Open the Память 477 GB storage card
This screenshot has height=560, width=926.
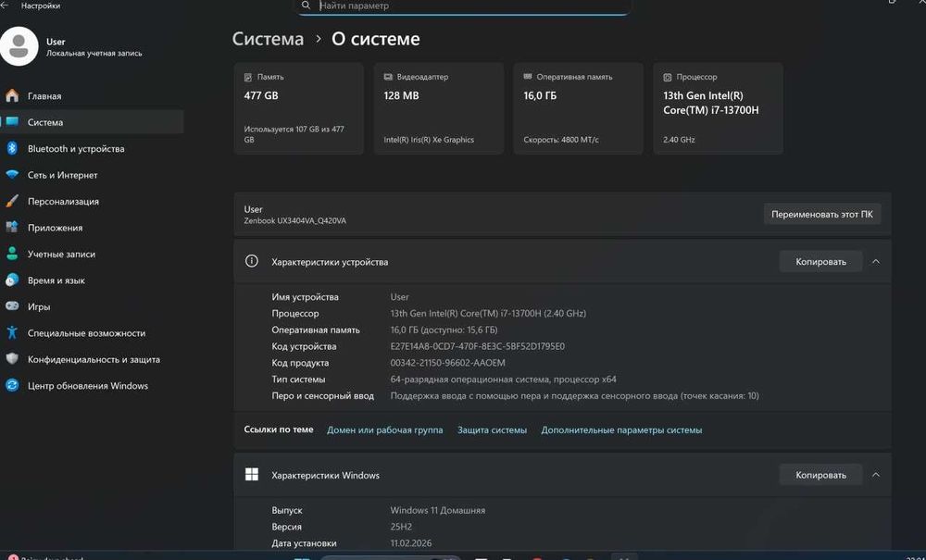299,108
